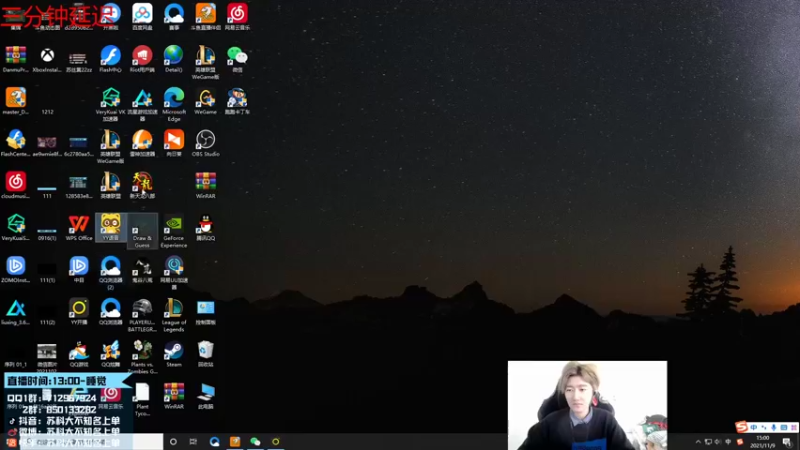Screen dimensions: 800x450
Task: Launch Plants vs. Zombies shortcut
Action: pos(142,357)
